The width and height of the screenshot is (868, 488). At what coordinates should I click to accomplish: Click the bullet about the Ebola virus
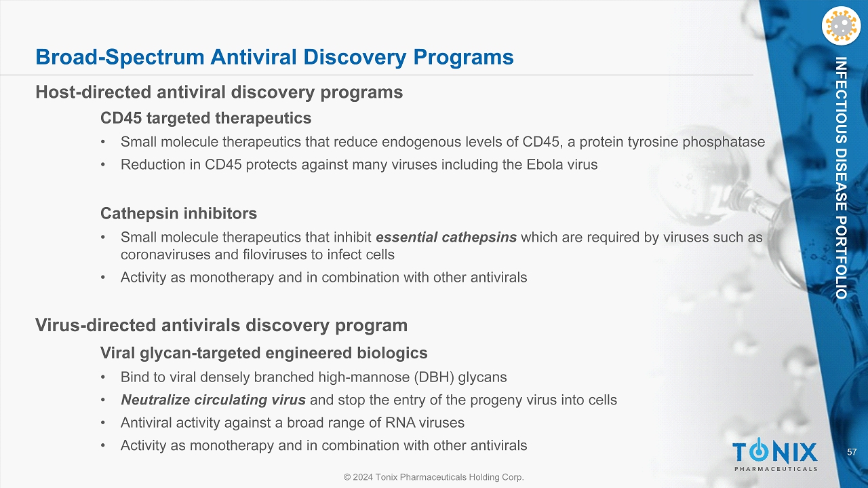click(359, 165)
